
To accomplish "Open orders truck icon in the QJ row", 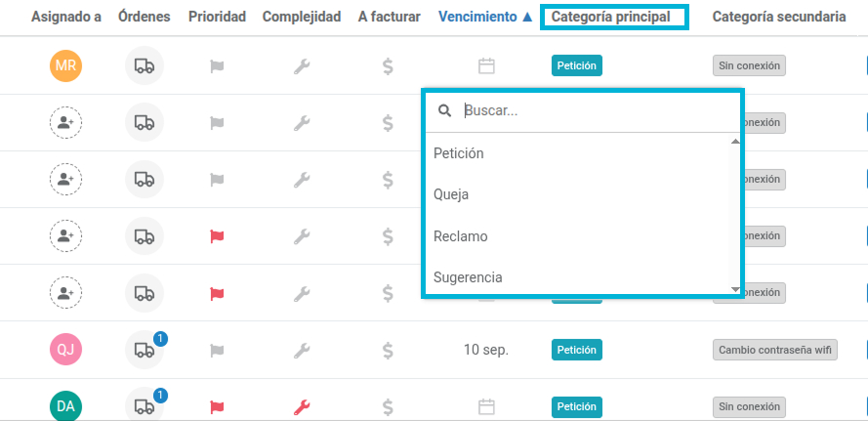I will click(x=145, y=350).
